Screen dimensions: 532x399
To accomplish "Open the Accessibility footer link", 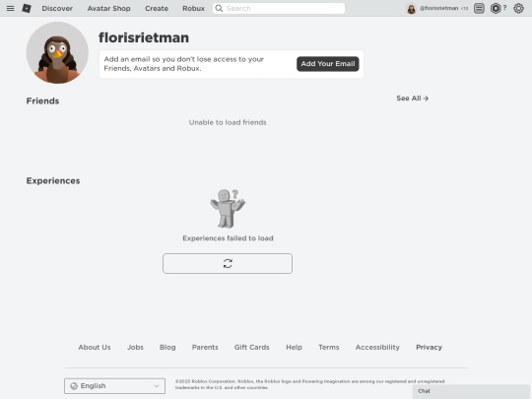I will (377, 347).
